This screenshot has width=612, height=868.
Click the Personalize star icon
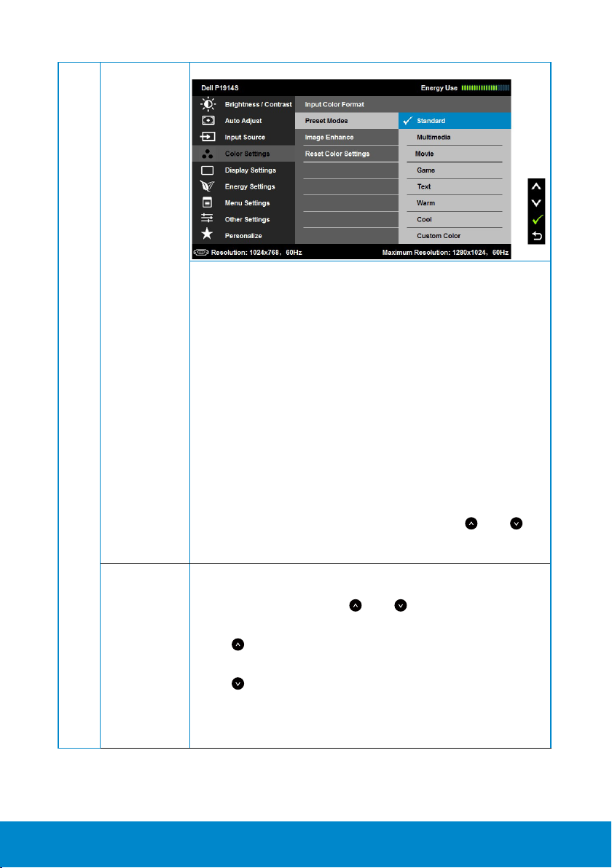tap(207, 234)
